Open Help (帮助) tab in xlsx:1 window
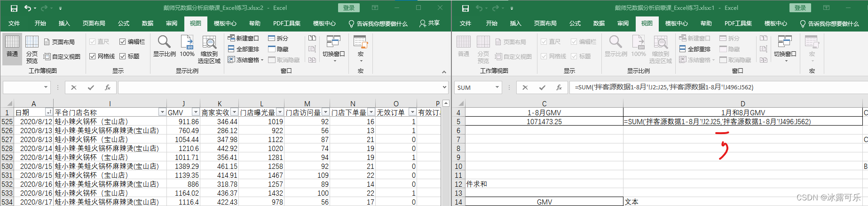The image size is (868, 206). tap(706, 24)
